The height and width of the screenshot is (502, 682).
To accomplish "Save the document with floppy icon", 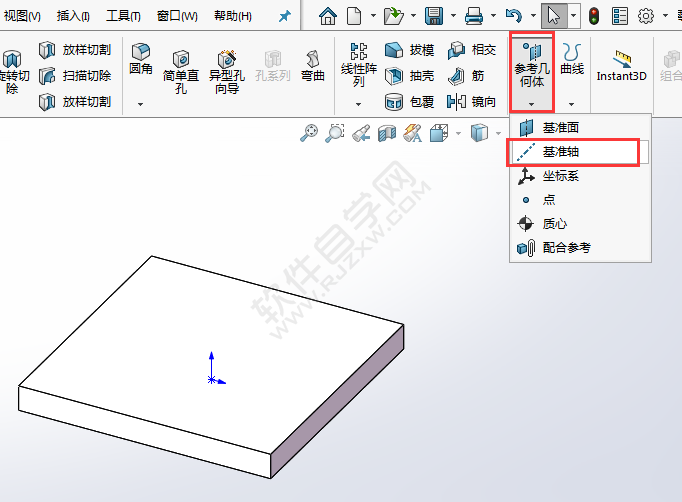I will (x=434, y=16).
